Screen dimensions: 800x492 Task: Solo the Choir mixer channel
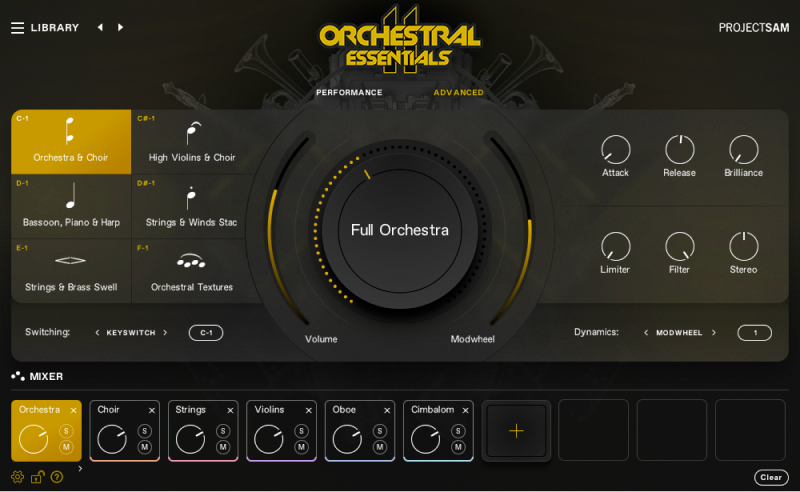pos(144,431)
